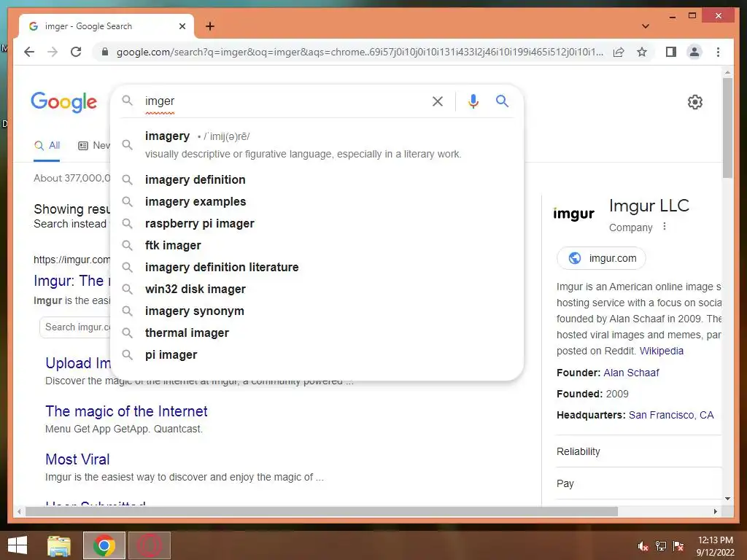Open Action Center flag icon
747x560 pixels.
[x=678, y=546]
